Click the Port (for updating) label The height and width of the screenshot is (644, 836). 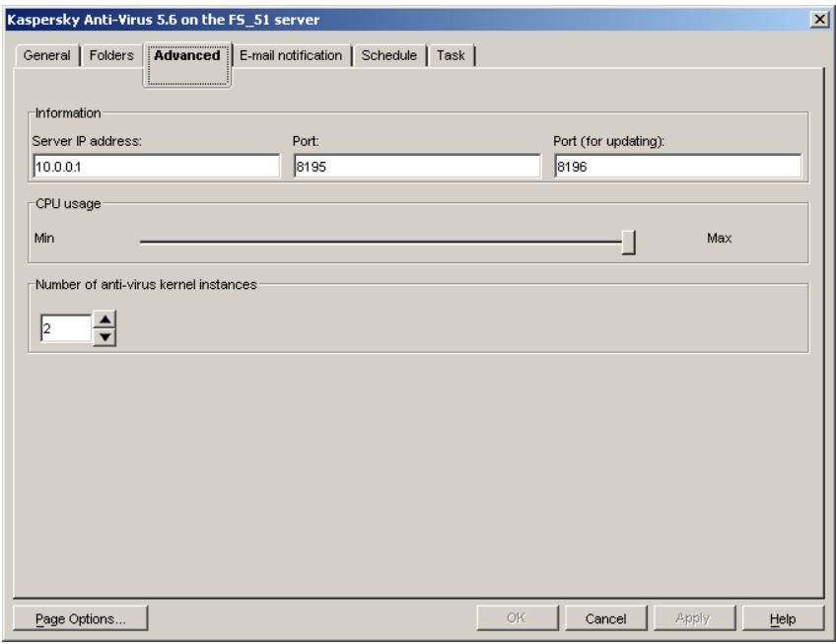(x=609, y=141)
